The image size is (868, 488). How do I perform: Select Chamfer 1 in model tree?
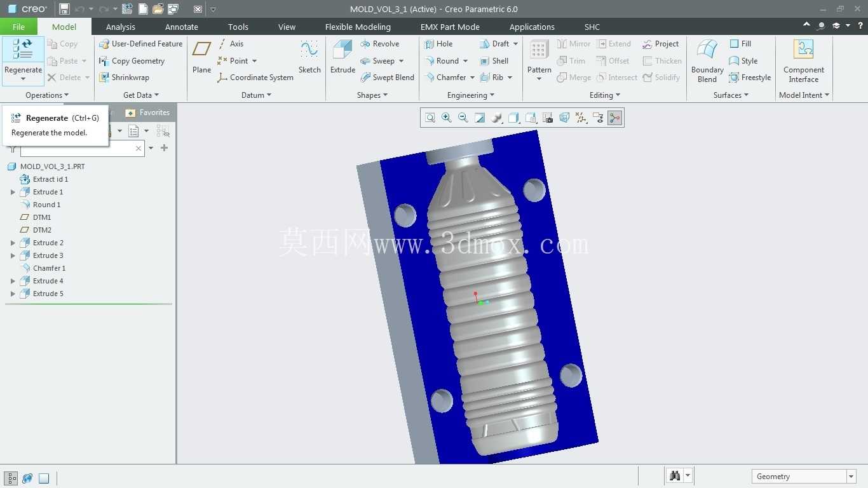(49, 268)
